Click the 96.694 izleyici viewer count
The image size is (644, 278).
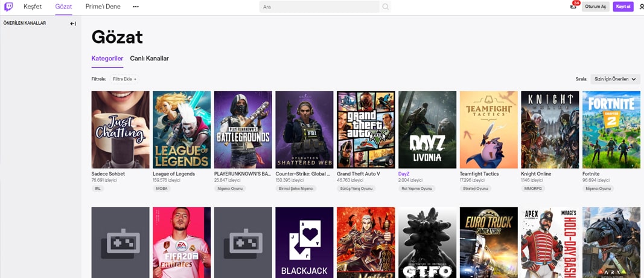point(596,181)
